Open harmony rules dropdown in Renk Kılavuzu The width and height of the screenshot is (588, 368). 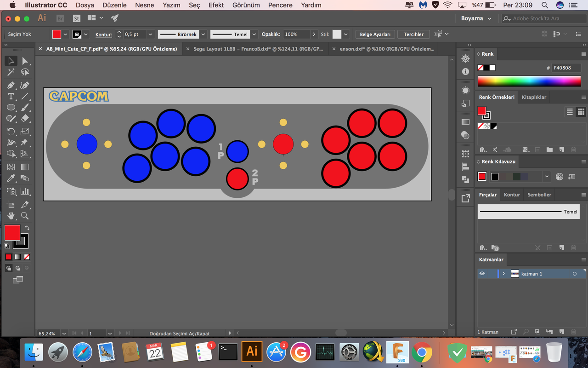[547, 176]
